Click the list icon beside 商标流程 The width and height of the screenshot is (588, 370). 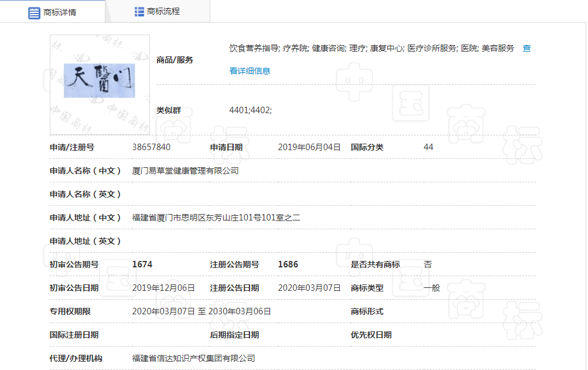click(x=139, y=11)
